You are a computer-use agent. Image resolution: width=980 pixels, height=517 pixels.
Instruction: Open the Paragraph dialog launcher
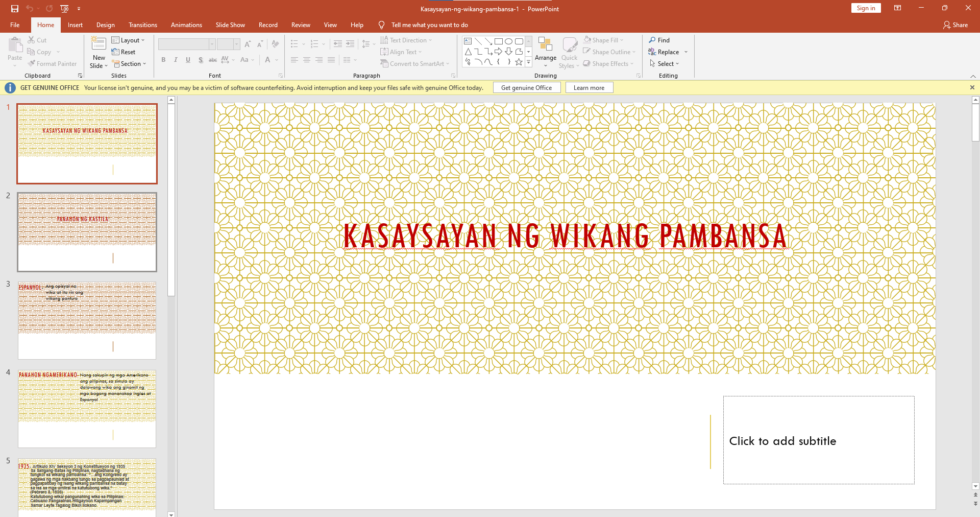[453, 76]
